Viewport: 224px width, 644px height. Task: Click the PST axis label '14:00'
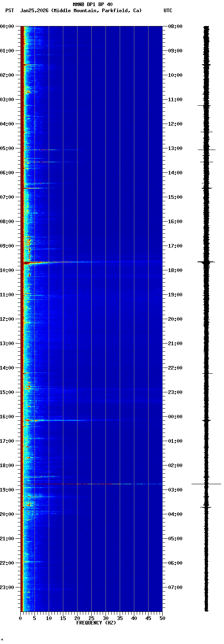pos(7,368)
